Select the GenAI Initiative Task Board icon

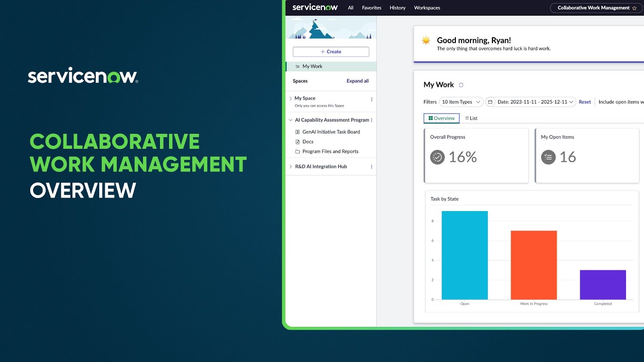(298, 132)
